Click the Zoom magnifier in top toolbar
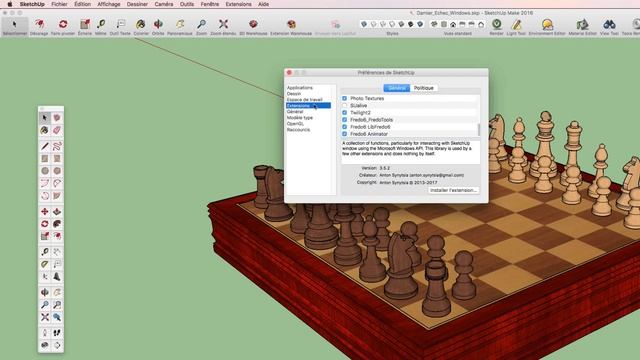Viewport: 640px width, 360px height. click(202, 27)
